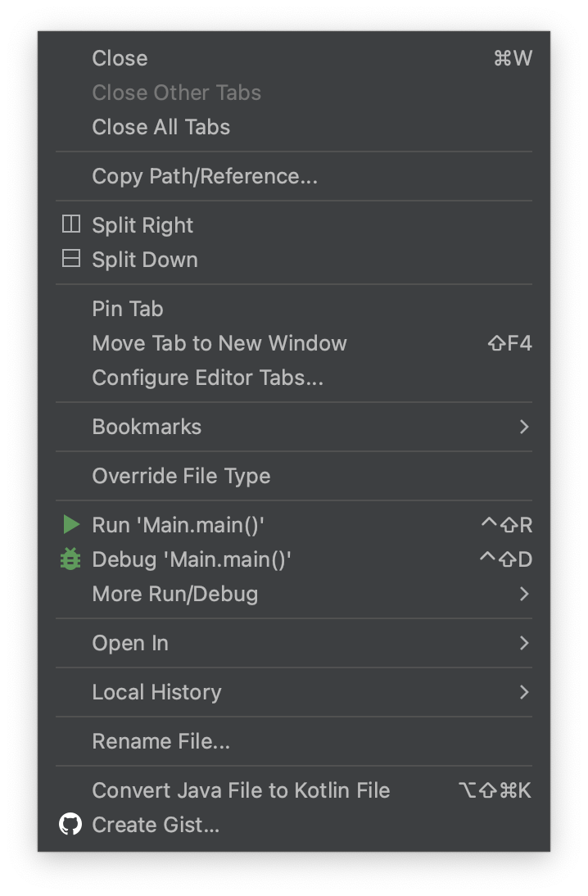The width and height of the screenshot is (588, 896).
Task: Click the Split Down icon
Action: (x=71, y=259)
